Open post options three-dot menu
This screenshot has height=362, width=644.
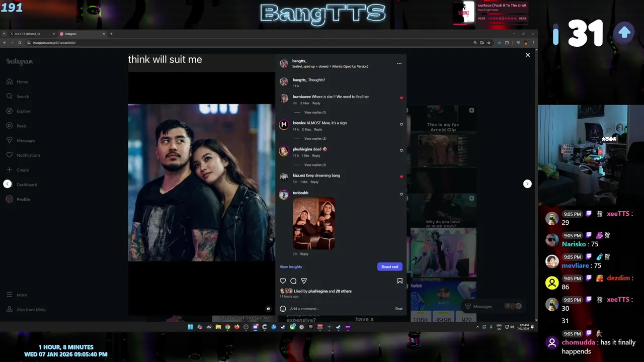tap(399, 63)
